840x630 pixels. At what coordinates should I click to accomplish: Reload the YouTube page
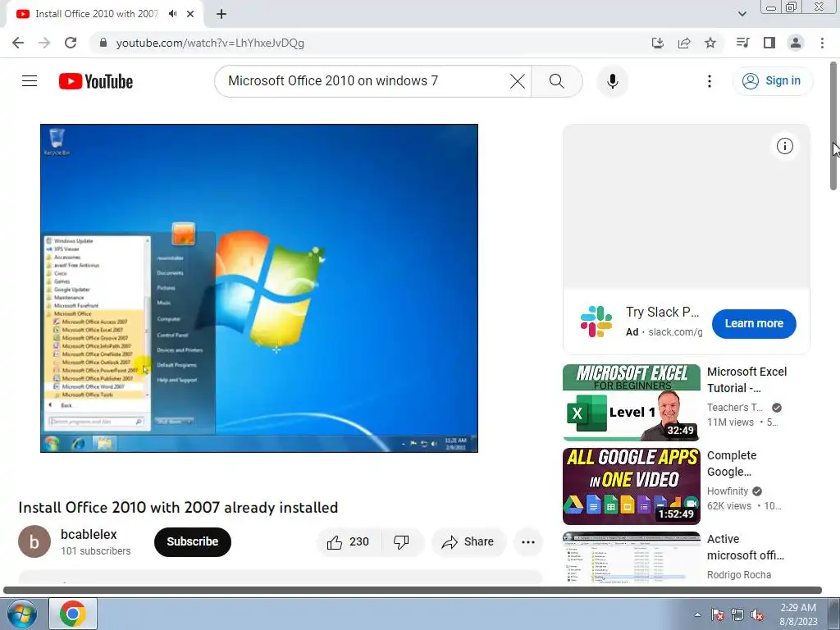[71, 43]
